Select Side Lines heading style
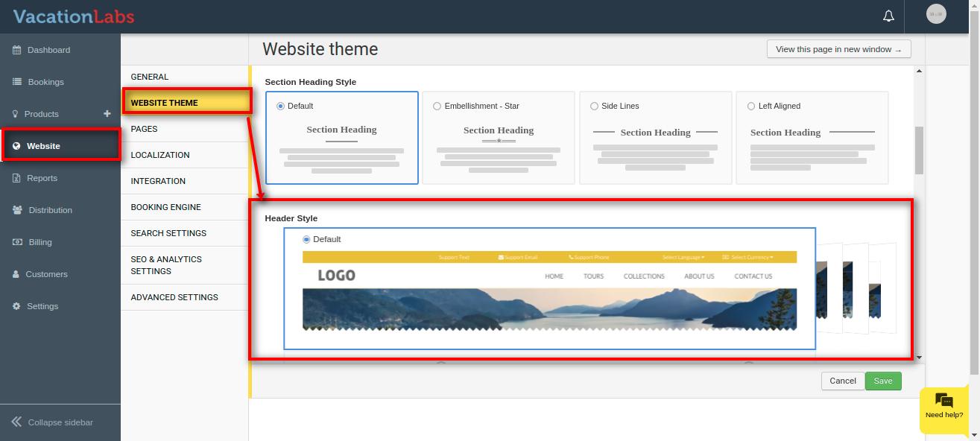Viewport: 980px width, 441px height. [x=594, y=106]
